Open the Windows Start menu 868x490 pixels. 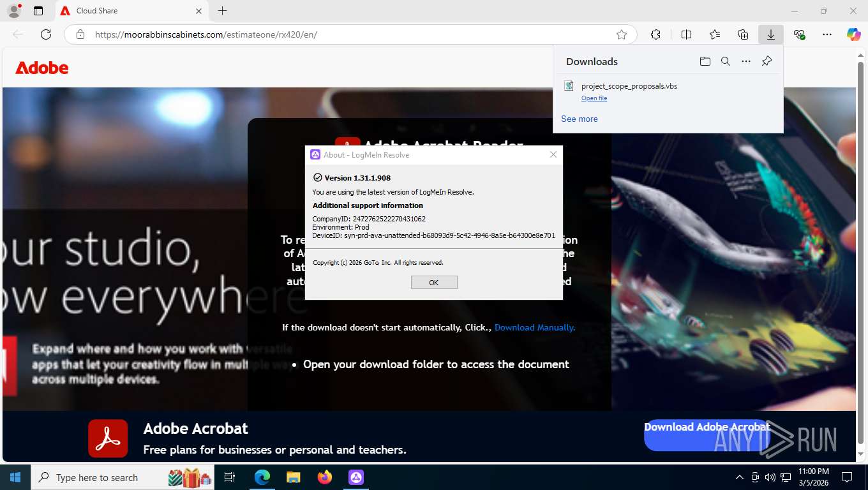pos(15,477)
